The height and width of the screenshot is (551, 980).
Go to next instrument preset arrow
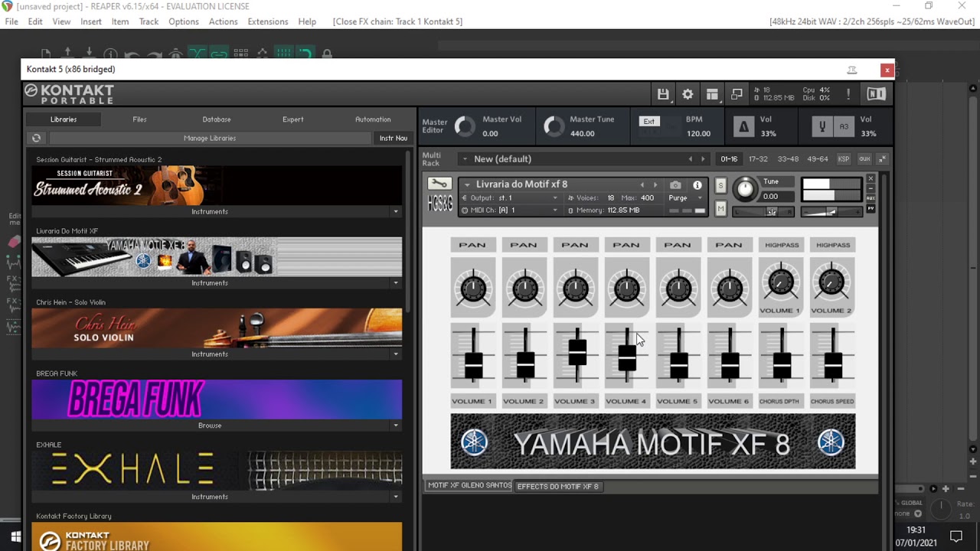(655, 185)
